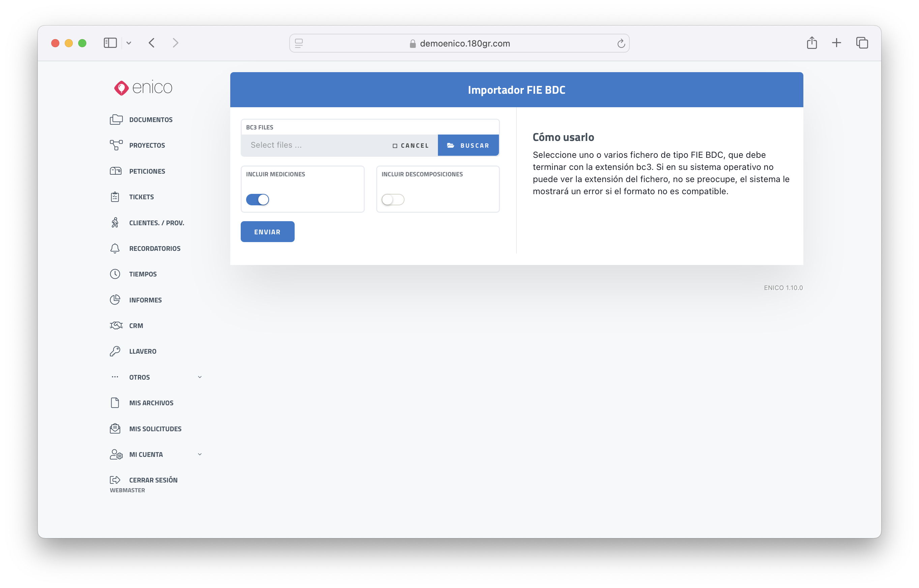Enable the Incluir Descomposiciones switch

click(x=392, y=200)
